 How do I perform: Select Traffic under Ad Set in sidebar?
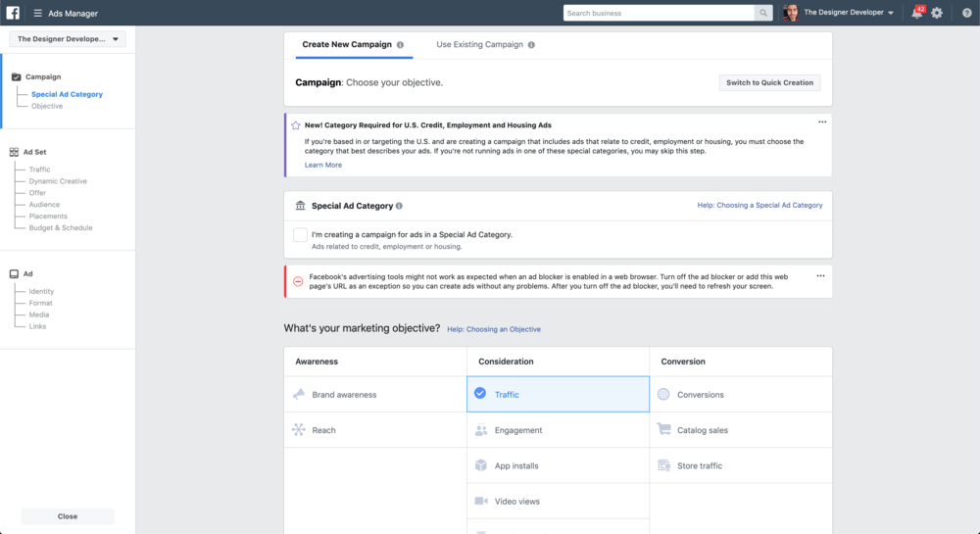click(x=39, y=170)
